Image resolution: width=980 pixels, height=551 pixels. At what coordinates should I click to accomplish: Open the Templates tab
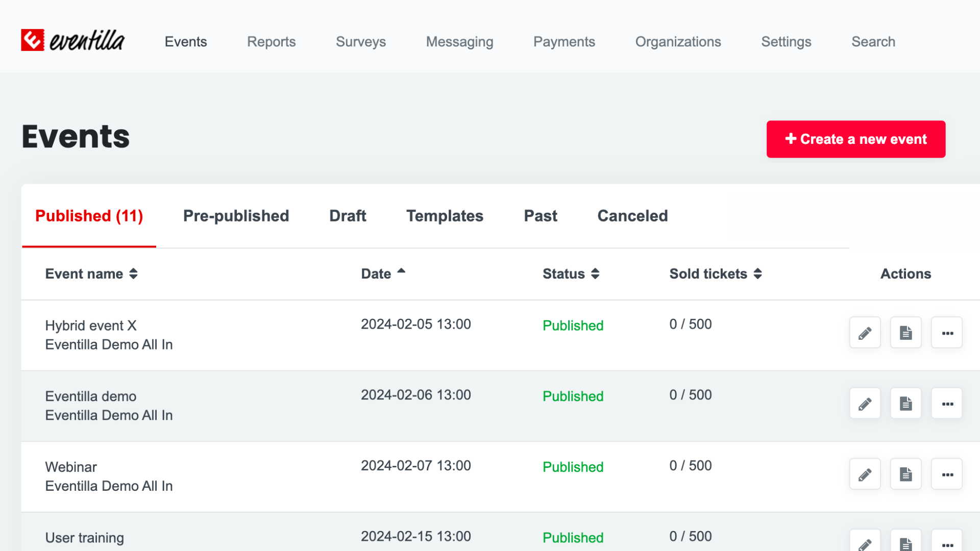click(445, 216)
